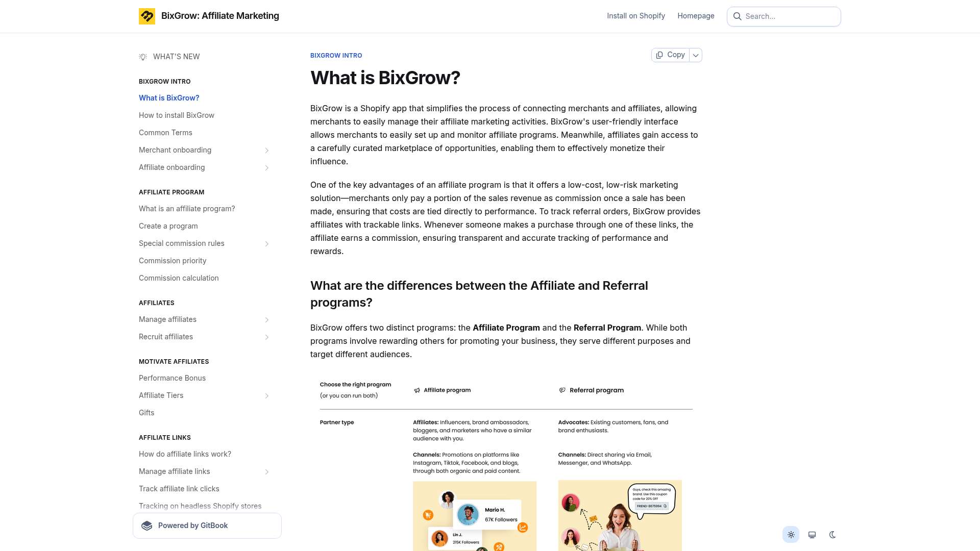
Task: Focus the Search input field
Action: [x=784, y=16]
